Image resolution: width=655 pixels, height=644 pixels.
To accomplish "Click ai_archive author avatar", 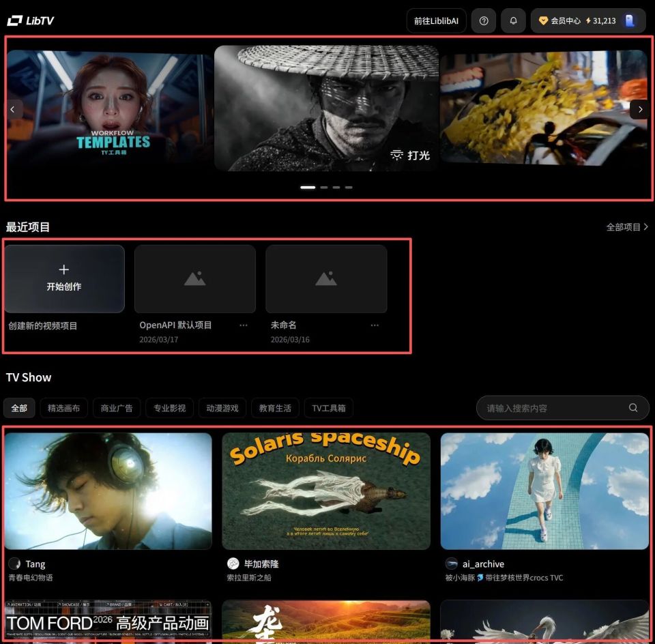I will 452,563.
